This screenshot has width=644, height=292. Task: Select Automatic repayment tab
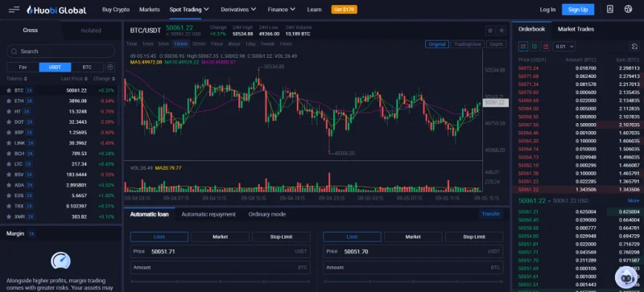click(x=208, y=215)
